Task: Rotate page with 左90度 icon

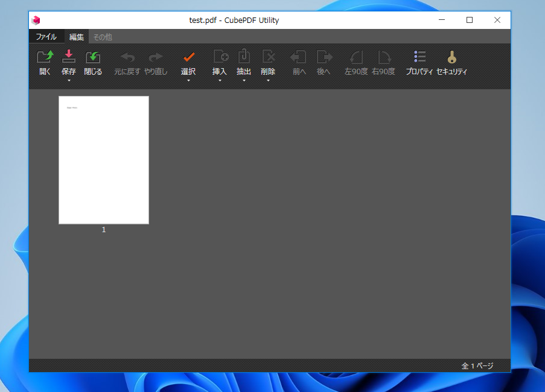Action: pos(356,57)
